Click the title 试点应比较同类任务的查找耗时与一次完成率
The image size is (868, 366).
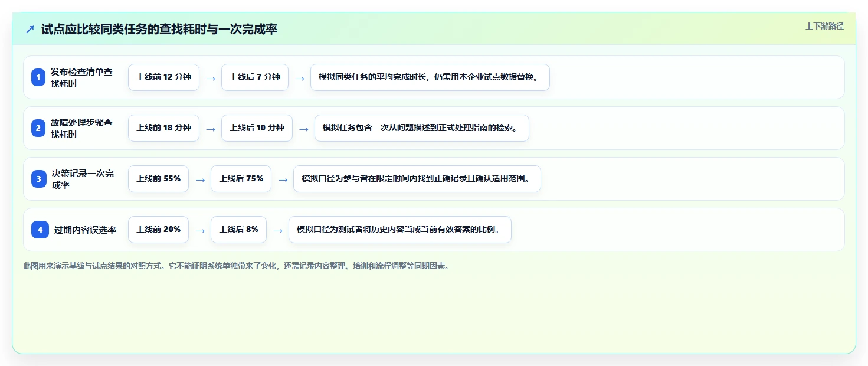coord(159,29)
